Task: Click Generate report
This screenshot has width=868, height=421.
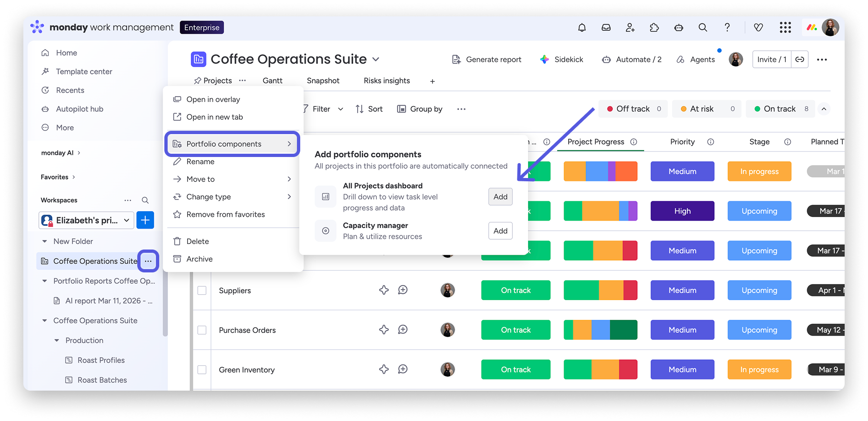Action: click(x=487, y=59)
